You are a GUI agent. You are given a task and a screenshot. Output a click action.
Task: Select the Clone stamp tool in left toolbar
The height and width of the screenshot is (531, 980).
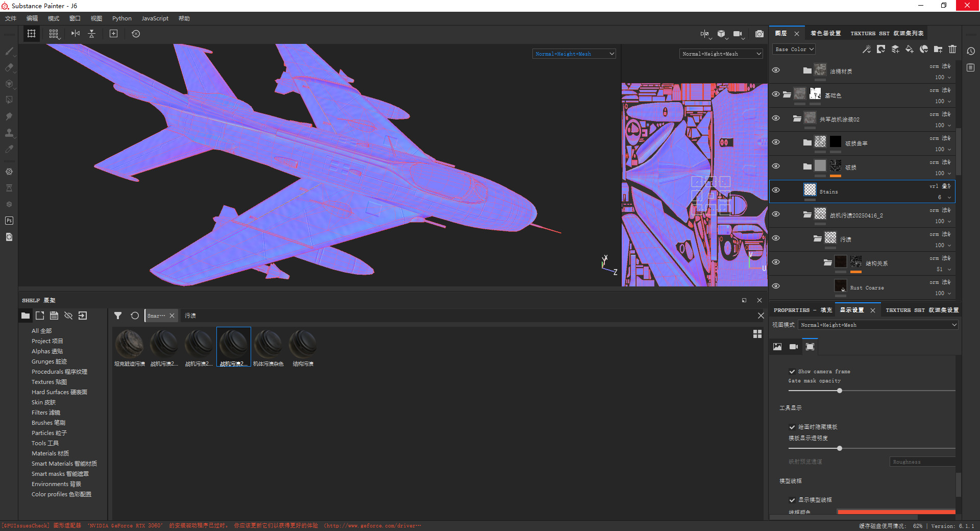9,133
